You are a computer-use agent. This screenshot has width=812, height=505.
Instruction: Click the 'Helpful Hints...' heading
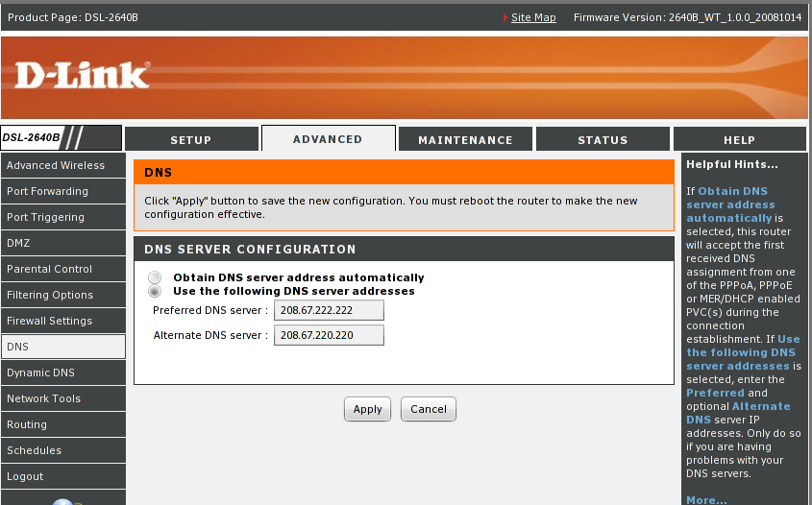click(731, 164)
